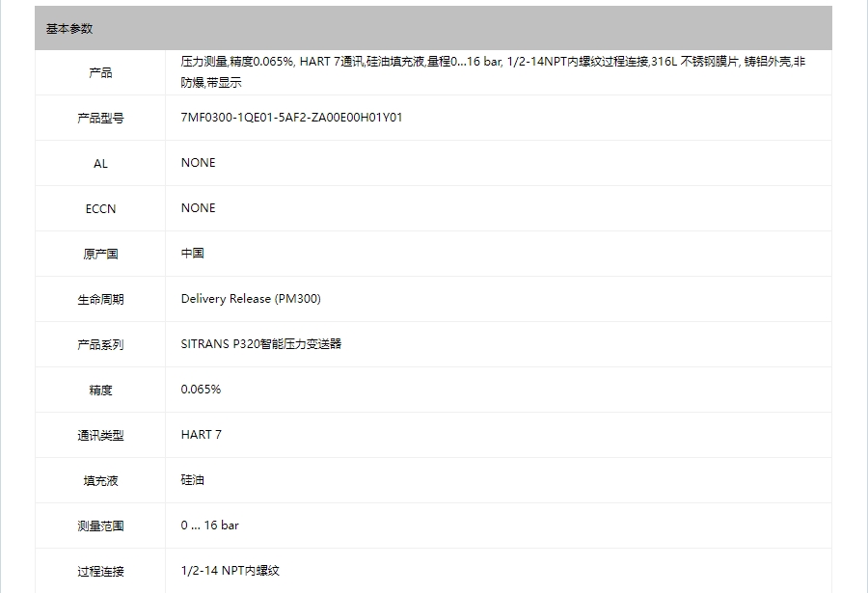The height and width of the screenshot is (593, 868).
Task: Click model number 7MF0300-1QE01-5AF2-ZA00E00H01Y01
Action: click(291, 118)
